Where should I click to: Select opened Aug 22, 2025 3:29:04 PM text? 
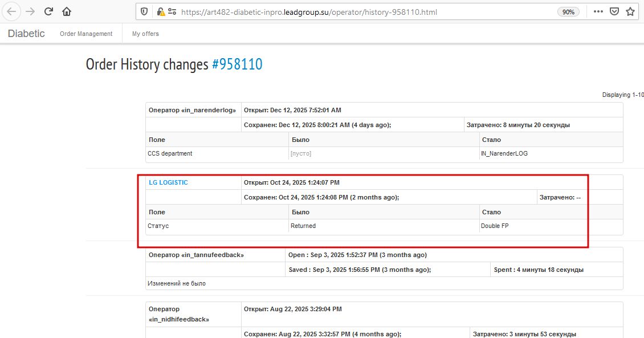coord(293,309)
